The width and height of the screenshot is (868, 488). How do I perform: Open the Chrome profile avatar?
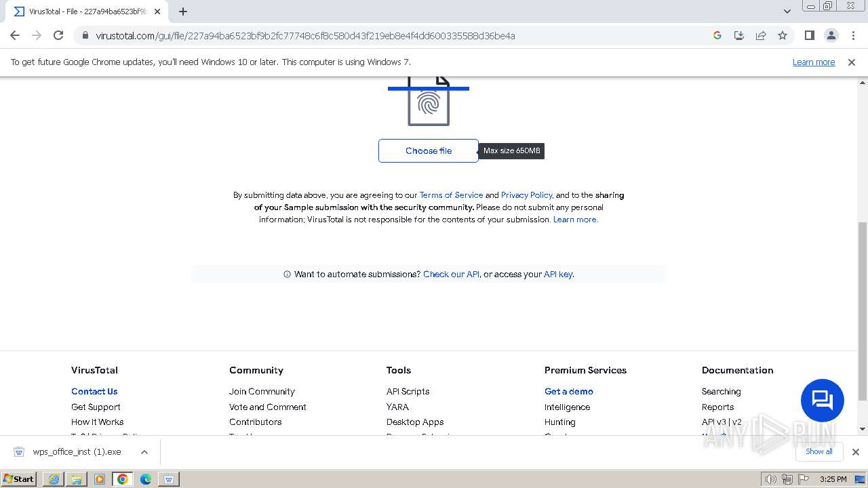[831, 35]
